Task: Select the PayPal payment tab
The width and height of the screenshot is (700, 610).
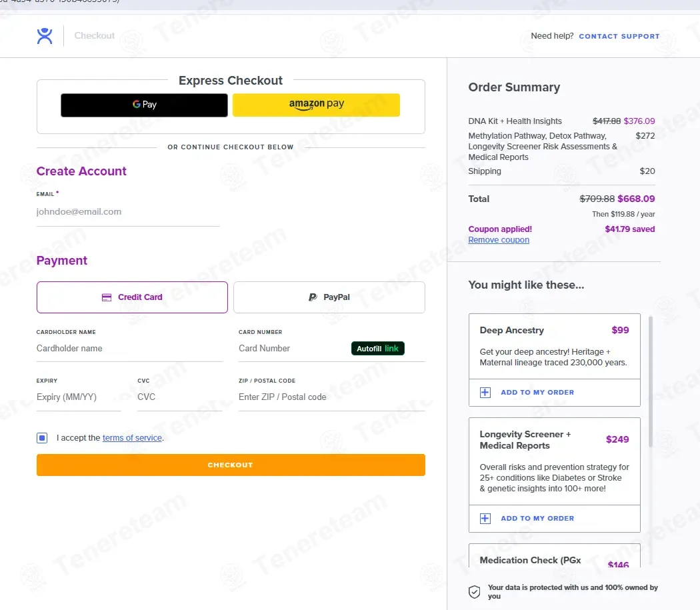Action: click(329, 297)
